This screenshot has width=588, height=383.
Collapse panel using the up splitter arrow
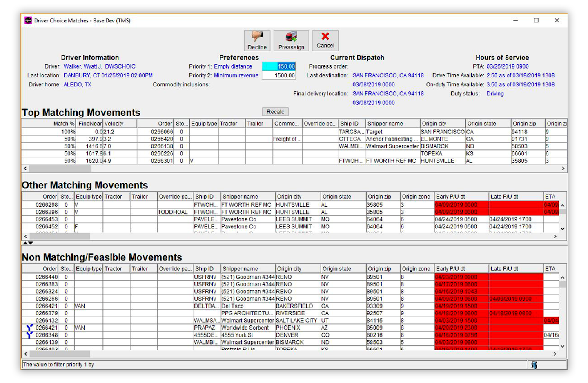tap(24, 243)
